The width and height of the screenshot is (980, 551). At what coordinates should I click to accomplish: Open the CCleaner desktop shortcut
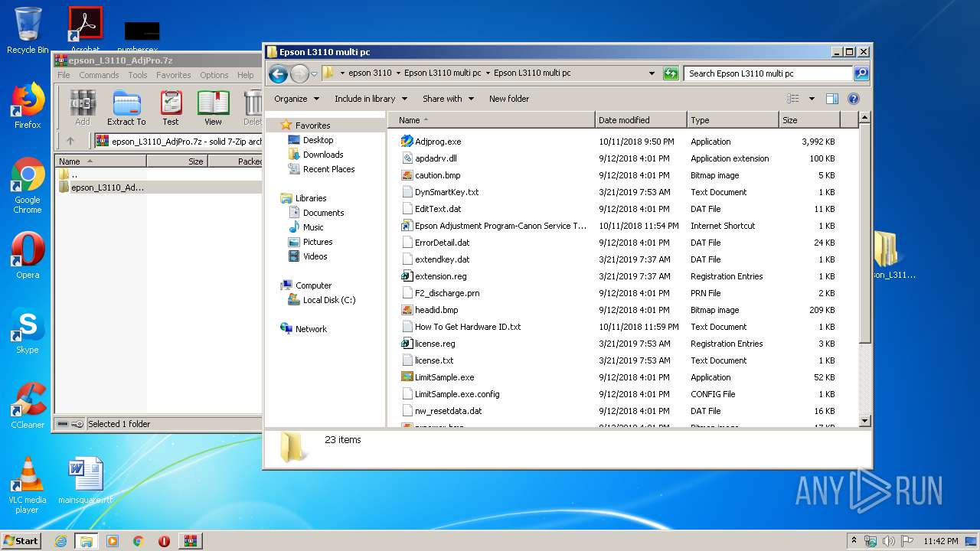(28, 406)
